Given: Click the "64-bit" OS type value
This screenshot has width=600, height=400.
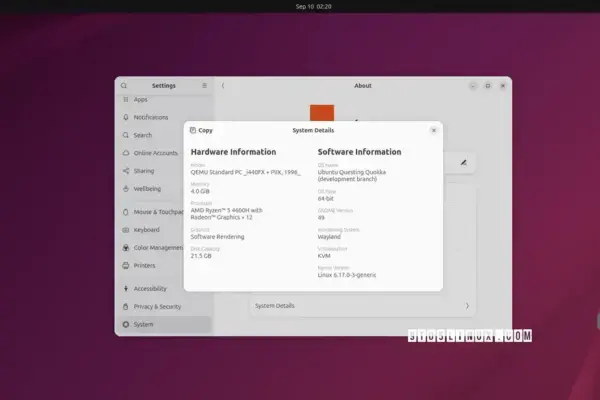Looking at the screenshot, I should point(326,199).
